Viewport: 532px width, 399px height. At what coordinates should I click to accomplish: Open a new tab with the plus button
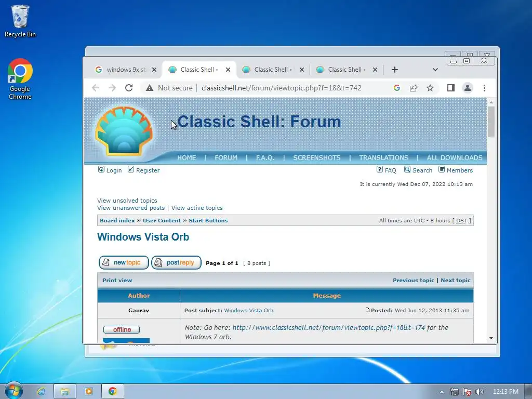395,70
